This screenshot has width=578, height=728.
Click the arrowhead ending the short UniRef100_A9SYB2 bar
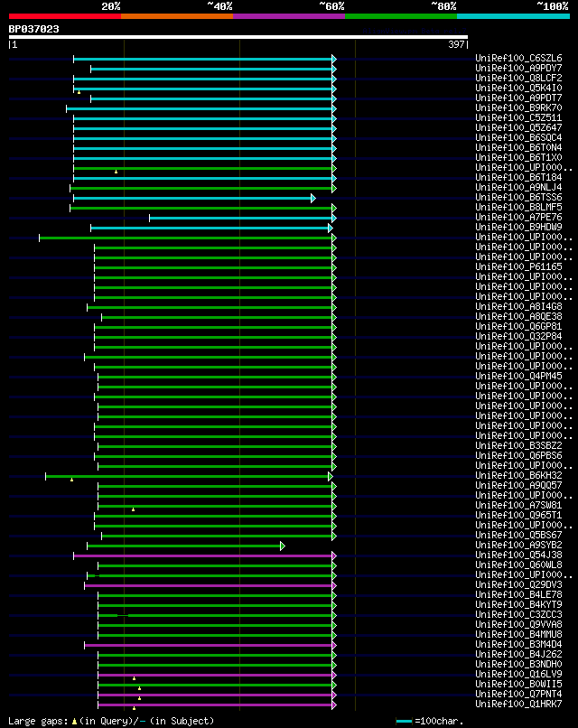coord(283,546)
